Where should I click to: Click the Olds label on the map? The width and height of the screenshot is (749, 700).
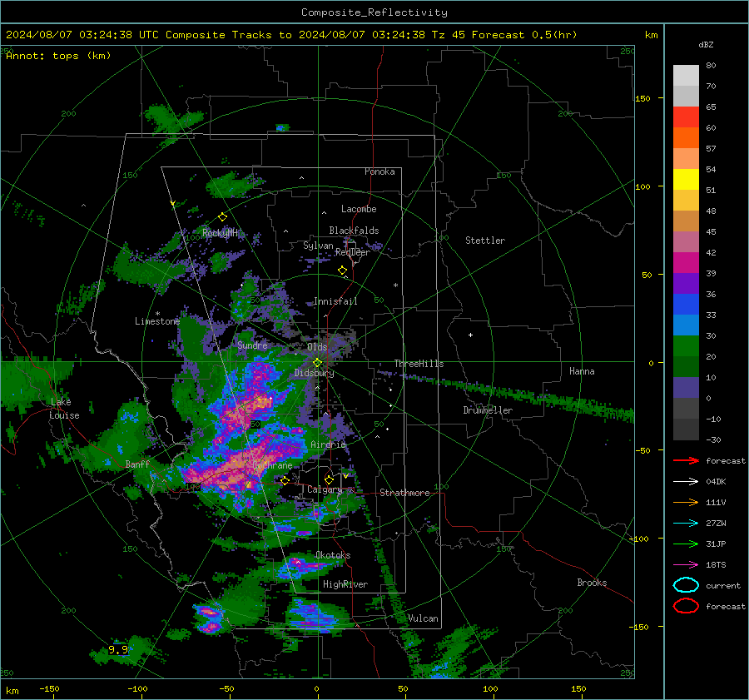tap(317, 347)
